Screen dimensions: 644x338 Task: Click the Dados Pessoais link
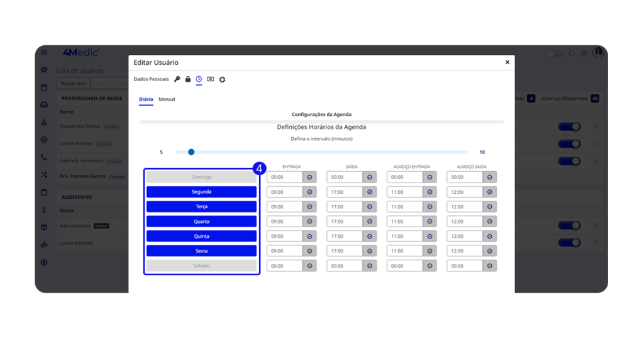coord(151,79)
